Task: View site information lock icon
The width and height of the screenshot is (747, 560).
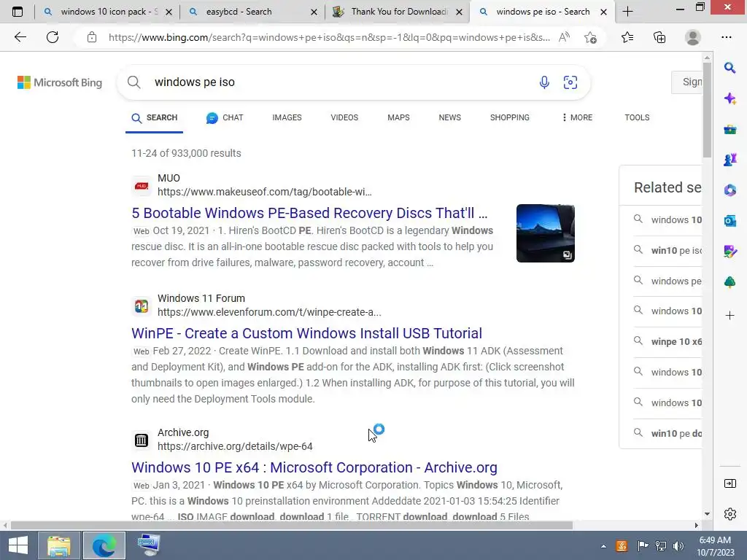Action: 92,37
